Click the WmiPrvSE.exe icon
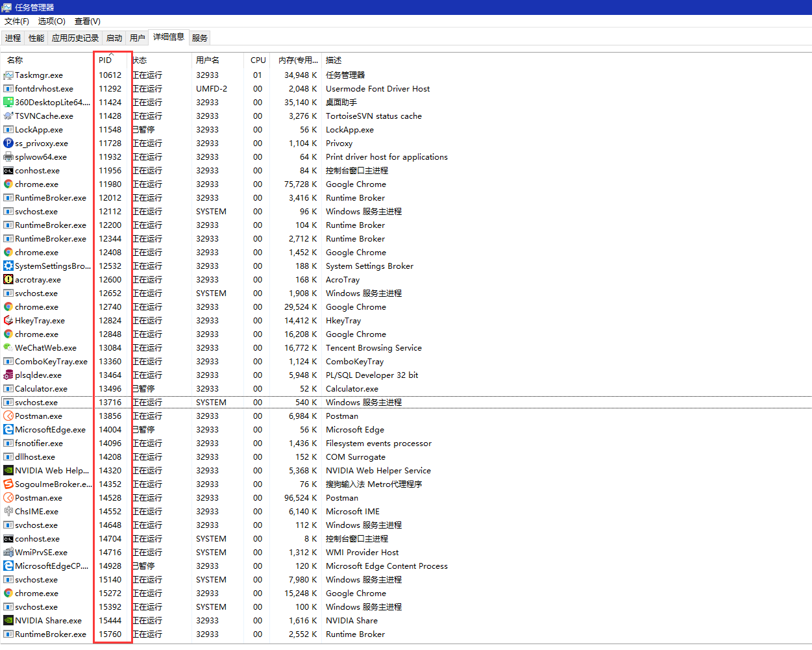 coord(8,553)
